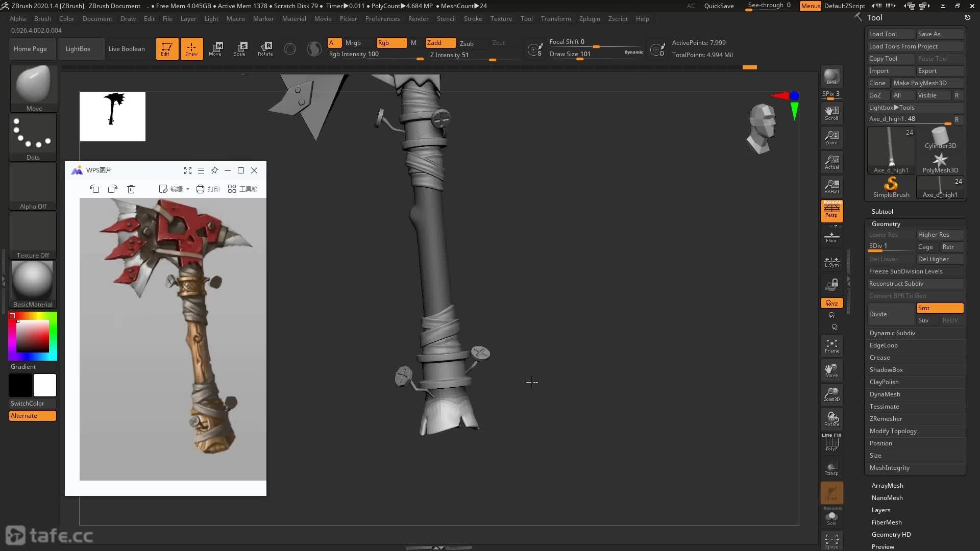Expand the ArrayMesh section
980x551 pixels.
click(887, 486)
